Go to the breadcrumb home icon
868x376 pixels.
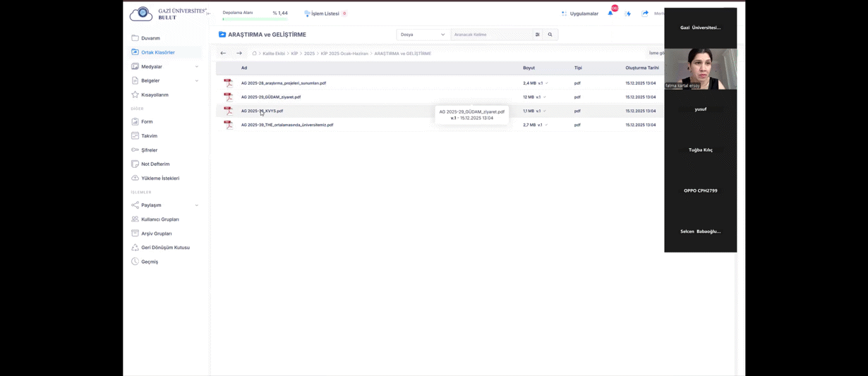coord(255,54)
